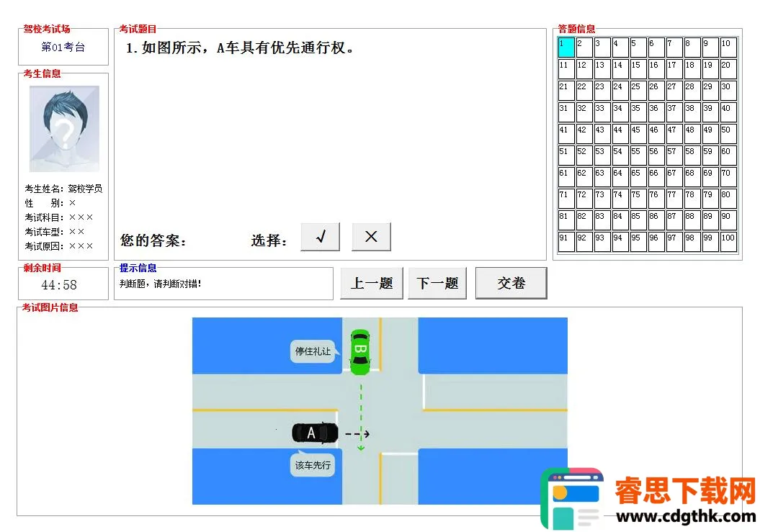Click the 停住礼让 speech bubble
This screenshot has height=532, width=760.
[x=313, y=351]
